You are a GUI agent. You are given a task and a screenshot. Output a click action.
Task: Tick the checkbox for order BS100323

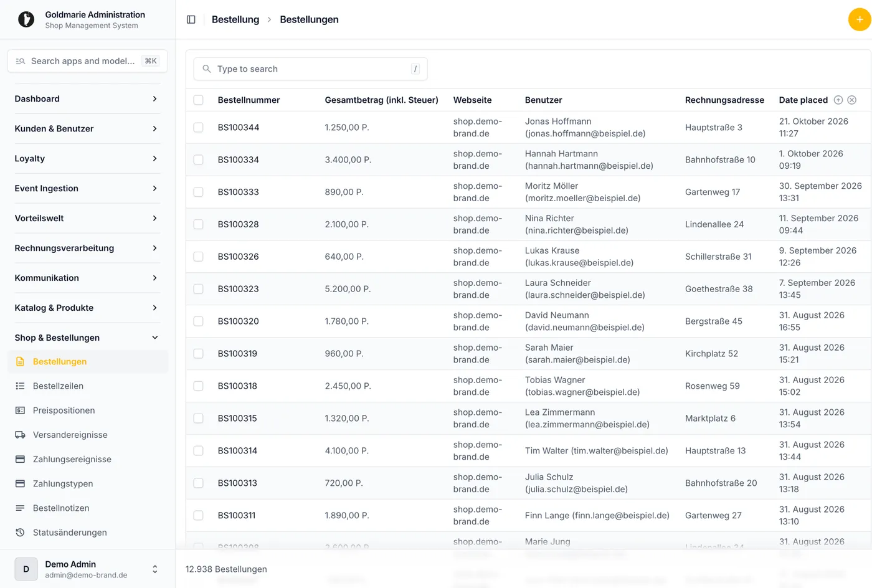(x=198, y=289)
